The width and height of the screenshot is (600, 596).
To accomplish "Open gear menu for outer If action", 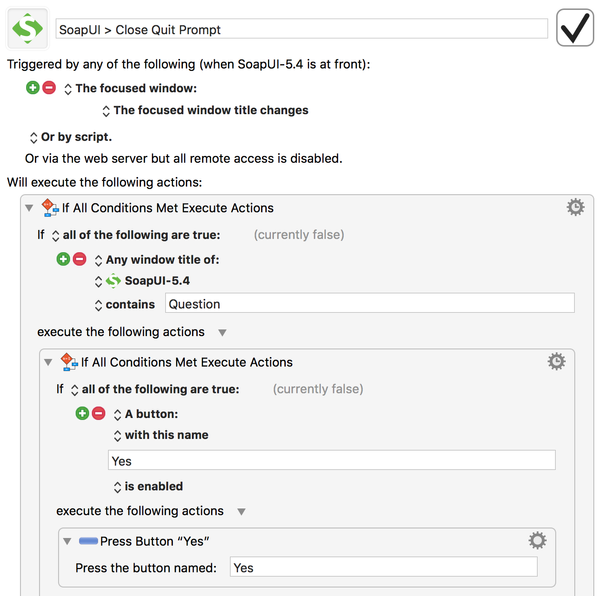I will pyautogui.click(x=575, y=207).
